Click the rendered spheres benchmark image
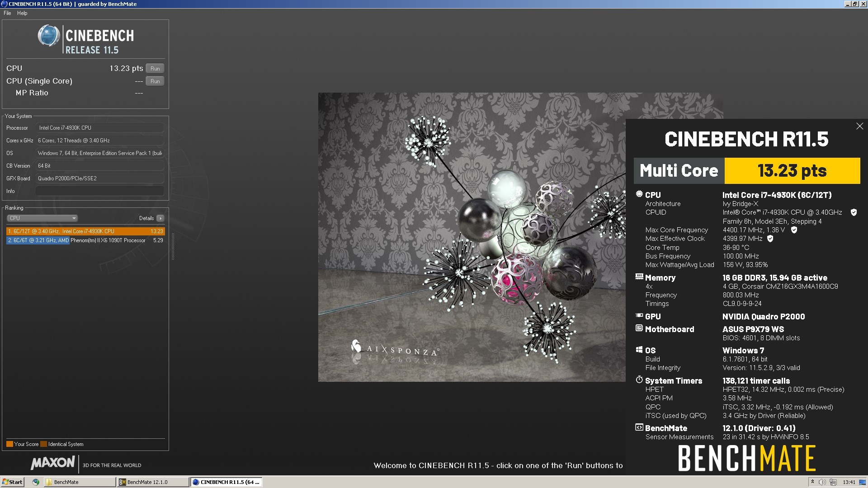The width and height of the screenshot is (868, 488). pos(472,237)
